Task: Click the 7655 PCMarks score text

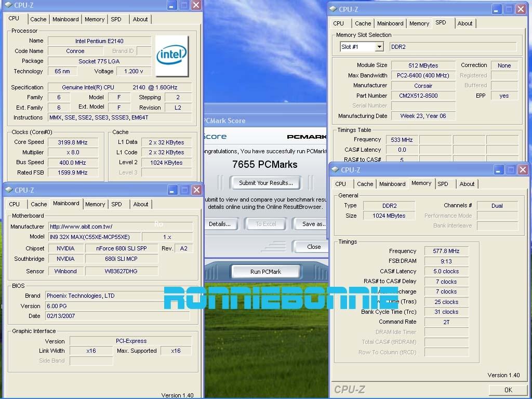Action: click(265, 165)
